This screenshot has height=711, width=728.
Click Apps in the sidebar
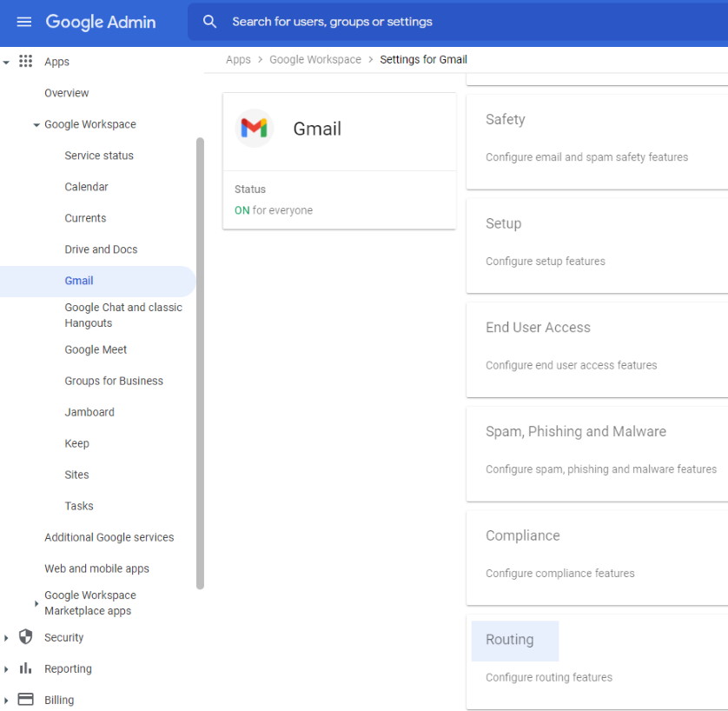tap(56, 62)
